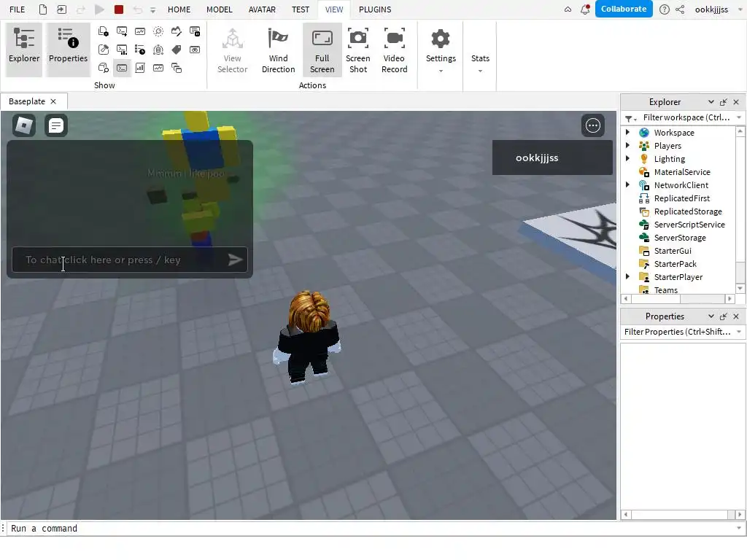Click the open-from-file arrow icon
747x560 pixels.
tap(61, 9)
